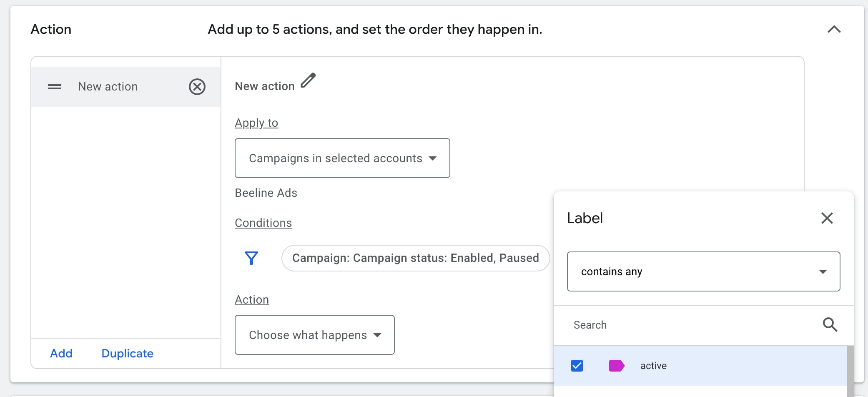Click the Duplicate button
This screenshot has height=397, width=868.
(128, 353)
